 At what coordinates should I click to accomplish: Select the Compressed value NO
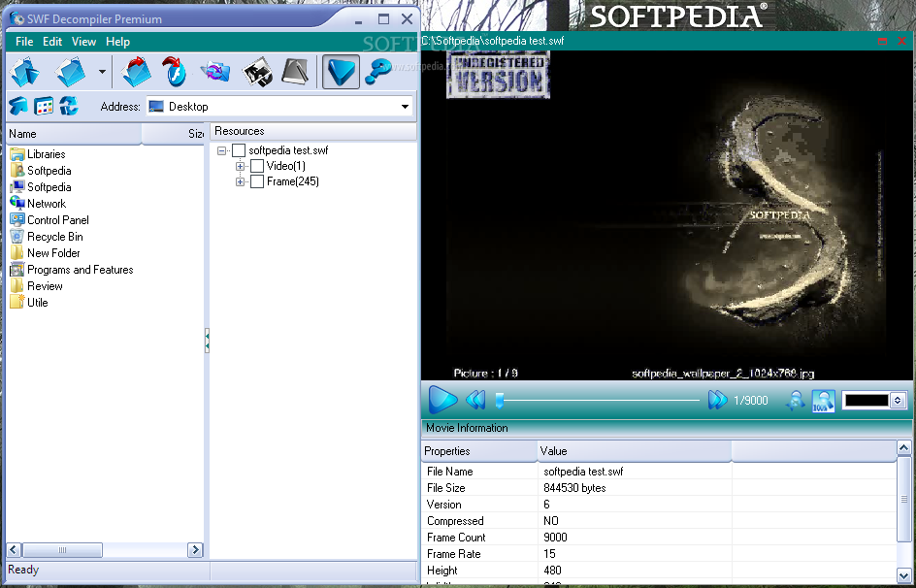551,521
